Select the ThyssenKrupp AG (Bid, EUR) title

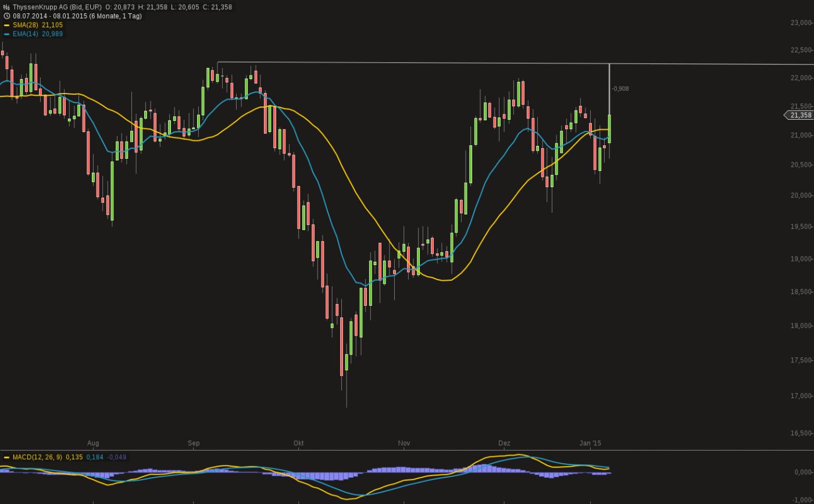57,7
